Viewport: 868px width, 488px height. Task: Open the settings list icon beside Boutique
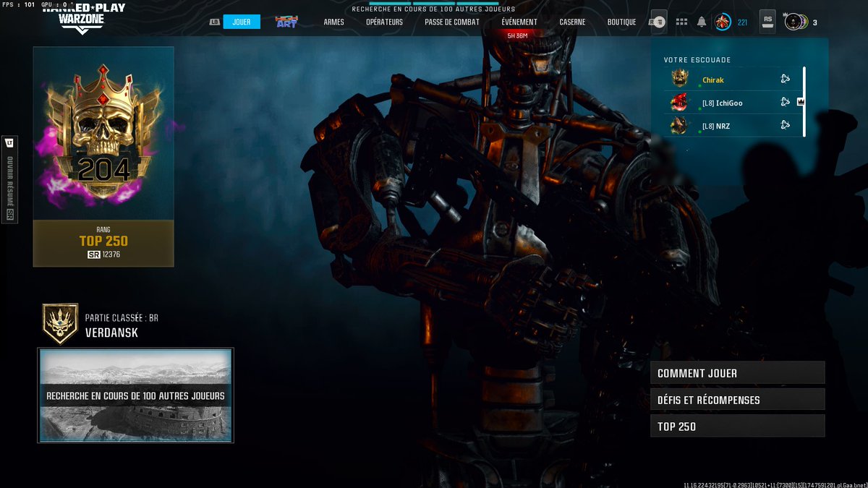pyautogui.click(x=659, y=22)
